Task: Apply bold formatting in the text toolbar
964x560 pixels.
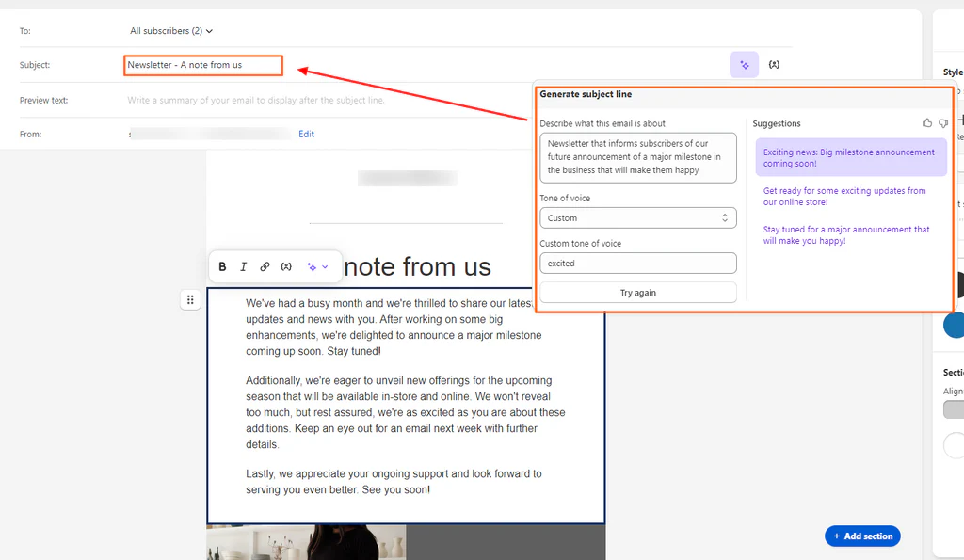Action: 222,266
